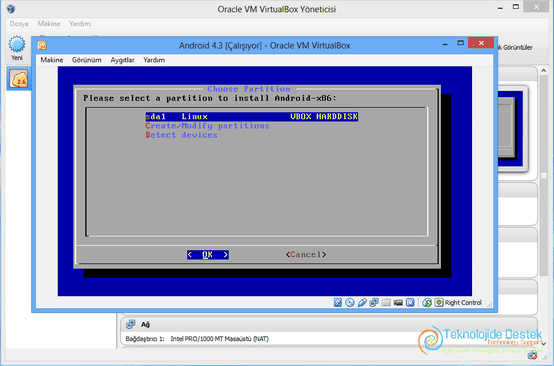Open the Yardım menu in VirtualBox manager
Image resolution: width=554 pixels, height=366 pixels.
tap(80, 24)
